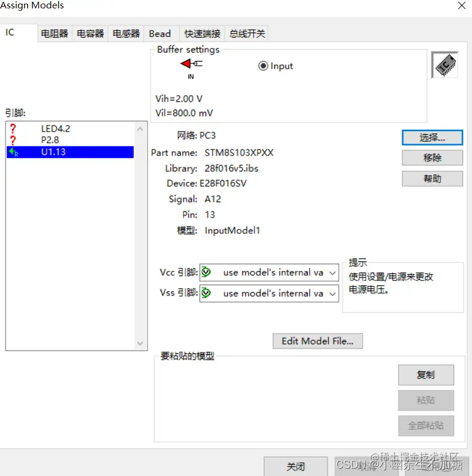Select pin P2.8 in the list

70,141
